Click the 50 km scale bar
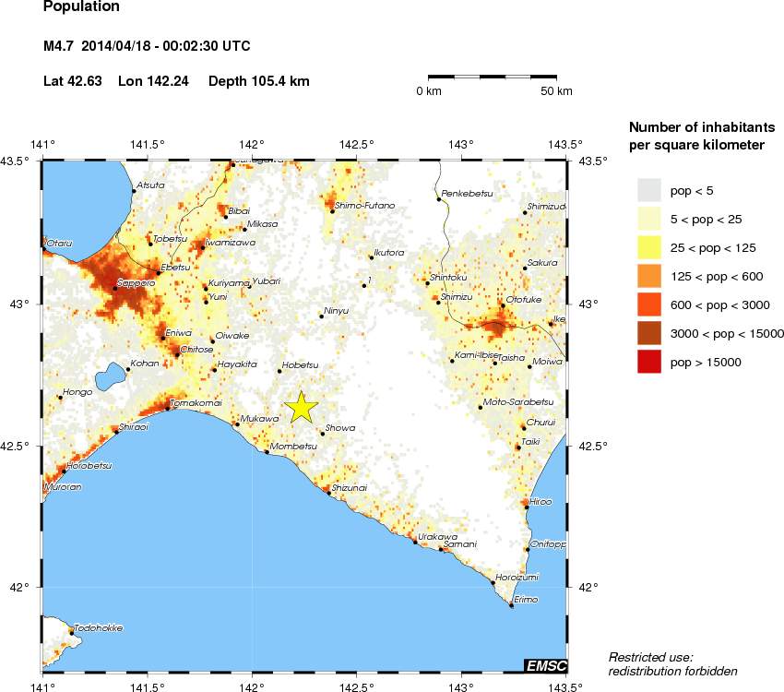The width and height of the screenshot is (784, 692). pyautogui.click(x=493, y=77)
